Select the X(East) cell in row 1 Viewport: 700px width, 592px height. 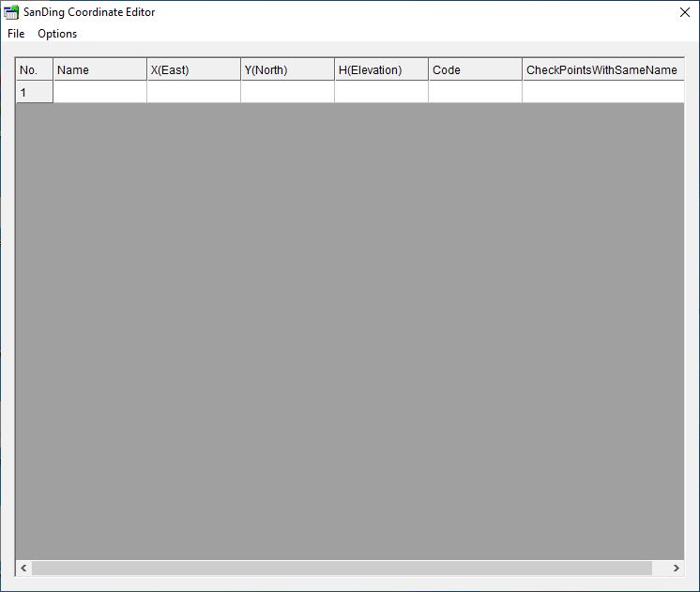[193, 92]
